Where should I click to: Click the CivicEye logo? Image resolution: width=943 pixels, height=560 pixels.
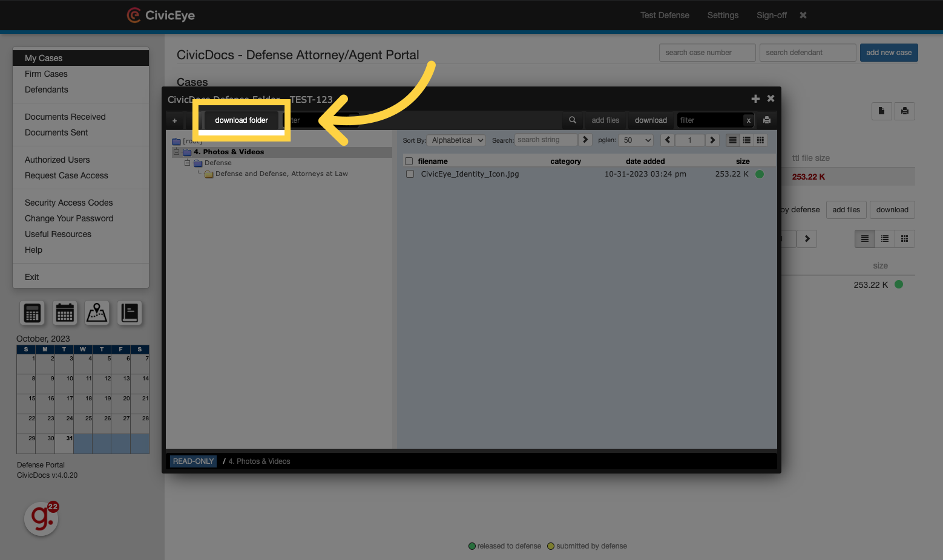click(161, 15)
